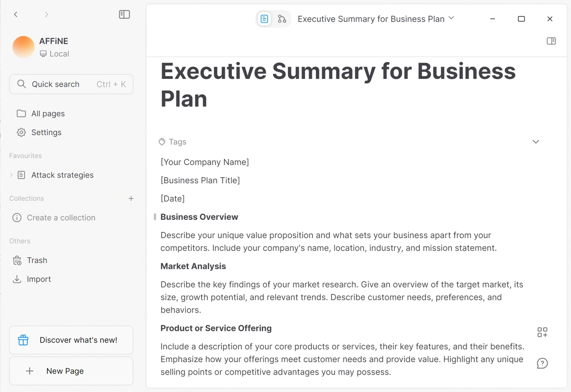
Task: Go back with navigation arrow
Action: 16,14
